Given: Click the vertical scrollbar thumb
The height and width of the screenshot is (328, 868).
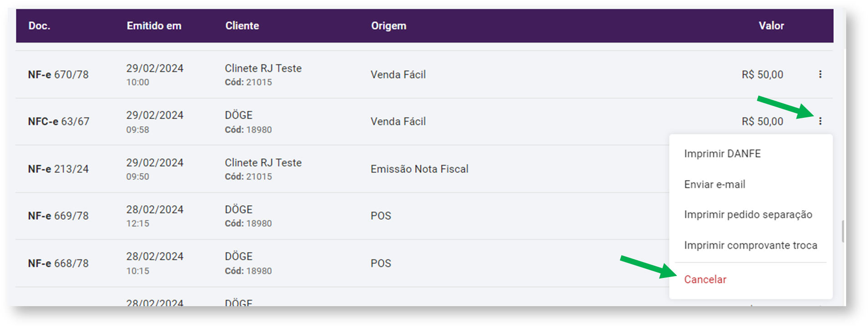Looking at the screenshot, I should point(843,231).
